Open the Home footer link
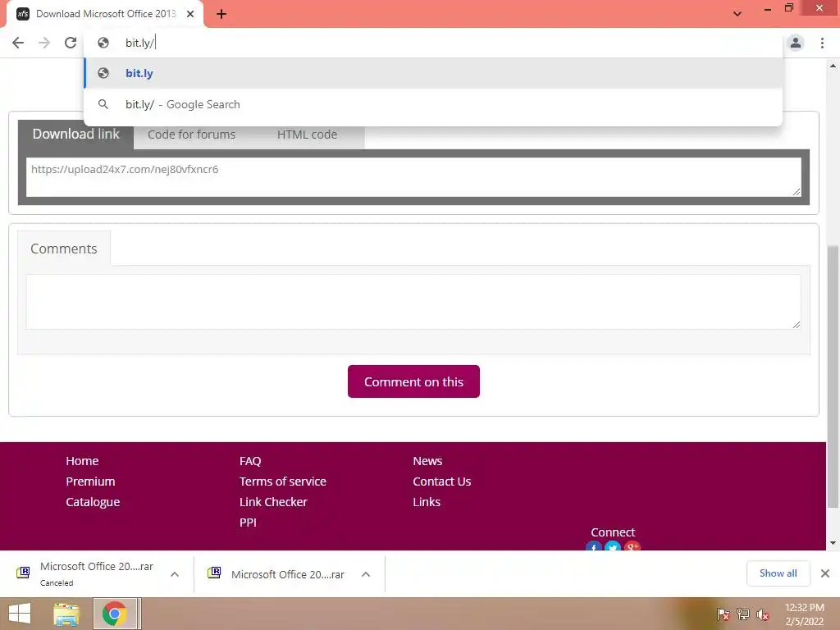This screenshot has height=630, width=840. click(82, 461)
